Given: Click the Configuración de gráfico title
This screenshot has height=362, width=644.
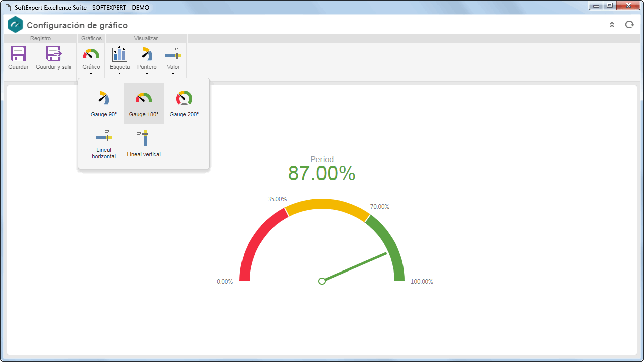Looking at the screenshot, I should pyautogui.click(x=77, y=25).
